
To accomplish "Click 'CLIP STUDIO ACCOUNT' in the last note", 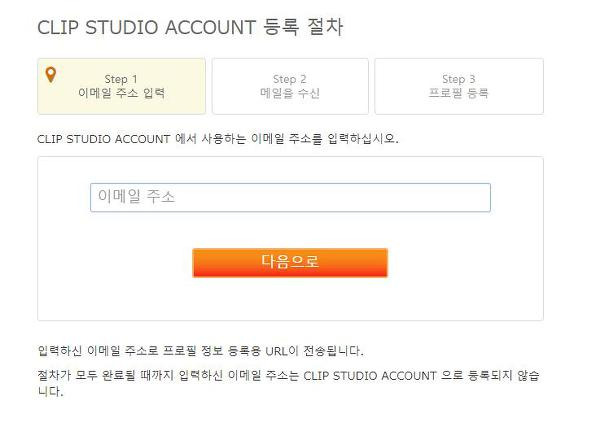I will pos(370,376).
